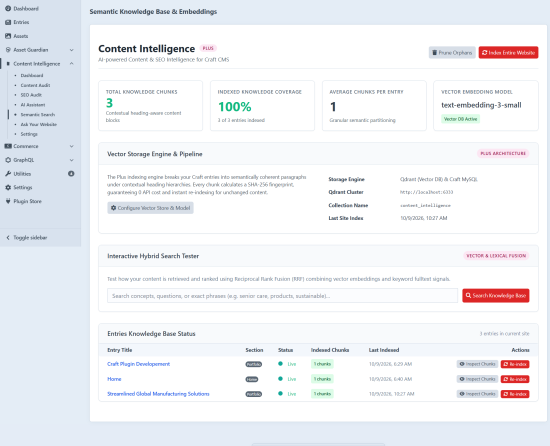Click Configure Vector Store & Model button

coord(150,208)
